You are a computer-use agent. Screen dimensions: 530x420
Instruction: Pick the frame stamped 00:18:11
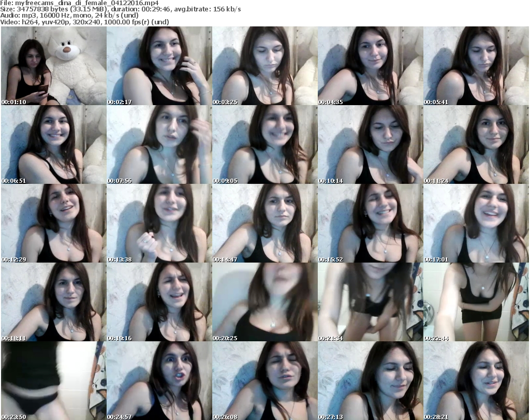point(54,302)
